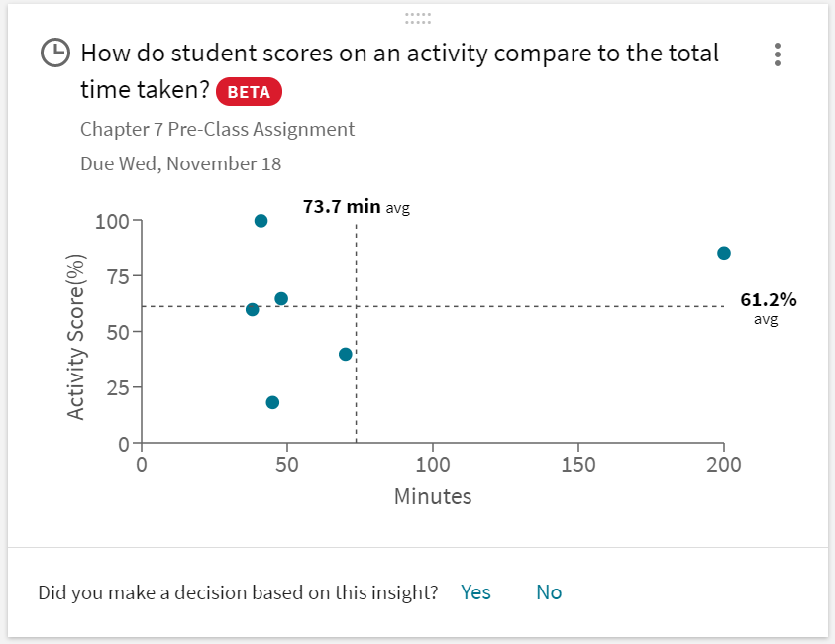Click the drag handle above the card
The width and height of the screenshot is (835, 644).
417,17
